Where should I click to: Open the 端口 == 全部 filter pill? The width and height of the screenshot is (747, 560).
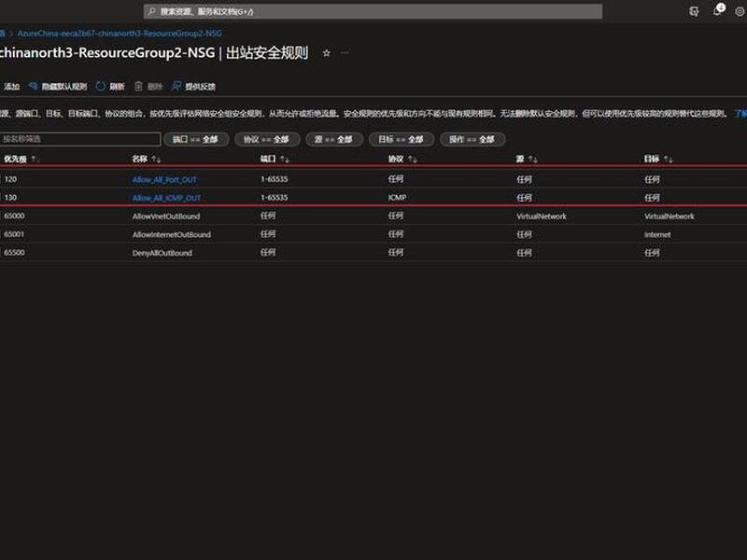(196, 139)
